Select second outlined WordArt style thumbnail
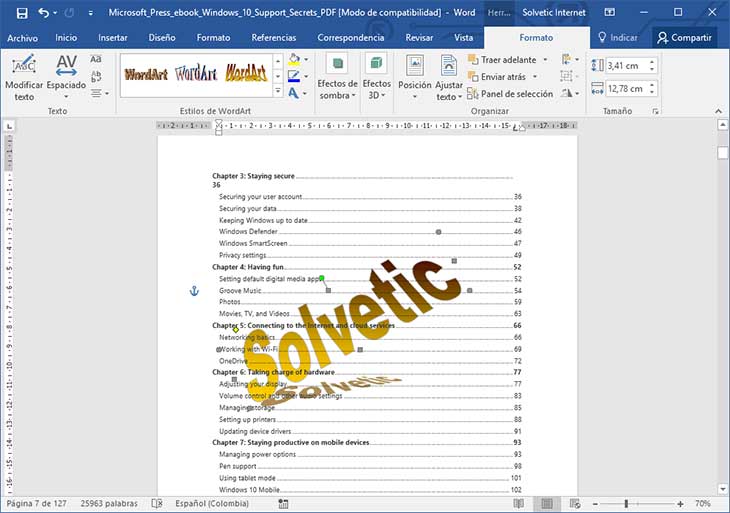The image size is (730, 513). point(196,73)
